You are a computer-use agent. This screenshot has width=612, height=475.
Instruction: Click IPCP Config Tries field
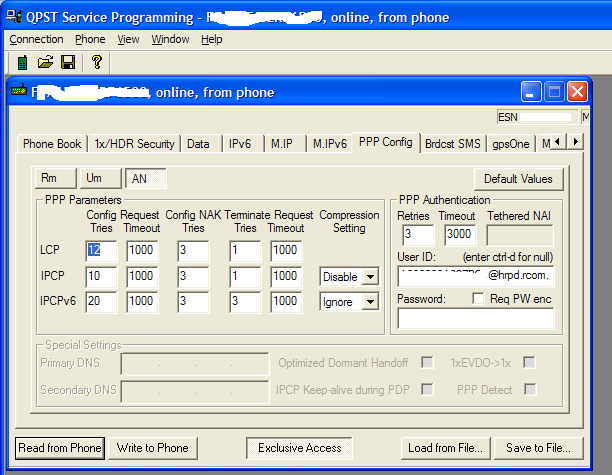(x=101, y=277)
